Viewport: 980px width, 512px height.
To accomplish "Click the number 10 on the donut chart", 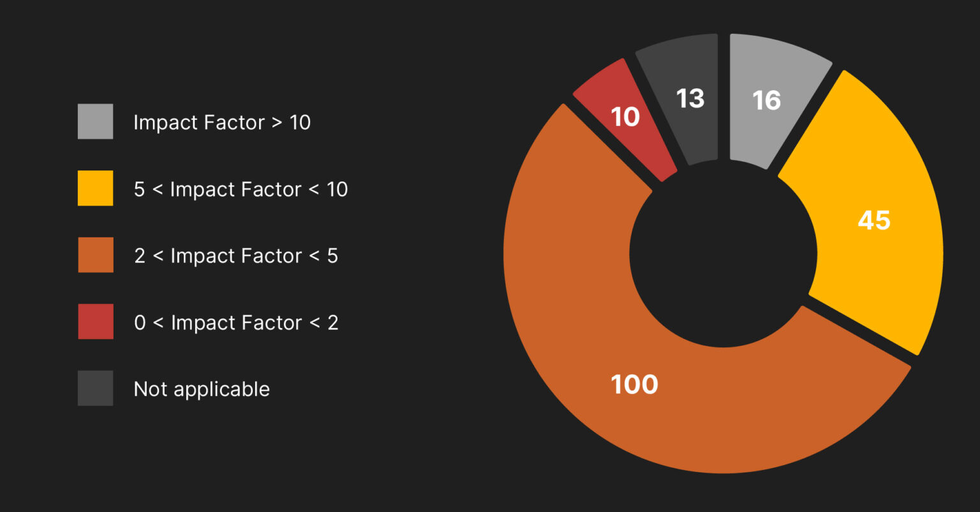I will point(625,117).
